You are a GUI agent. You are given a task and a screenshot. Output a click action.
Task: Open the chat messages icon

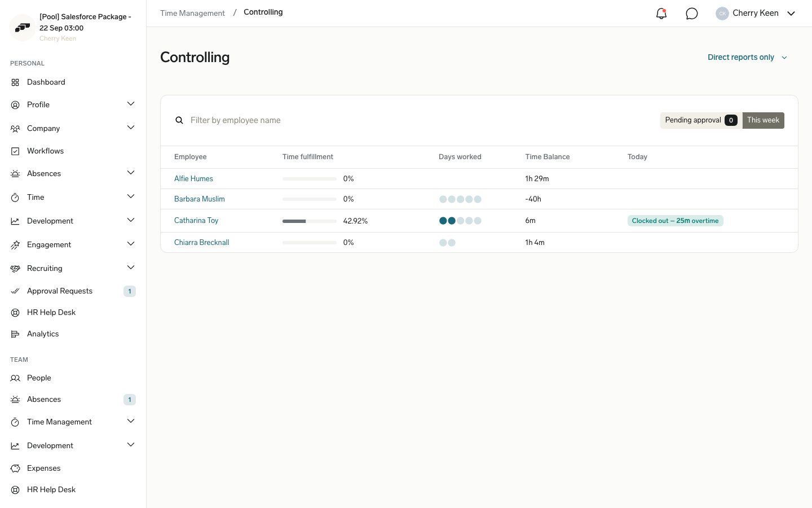pos(692,14)
